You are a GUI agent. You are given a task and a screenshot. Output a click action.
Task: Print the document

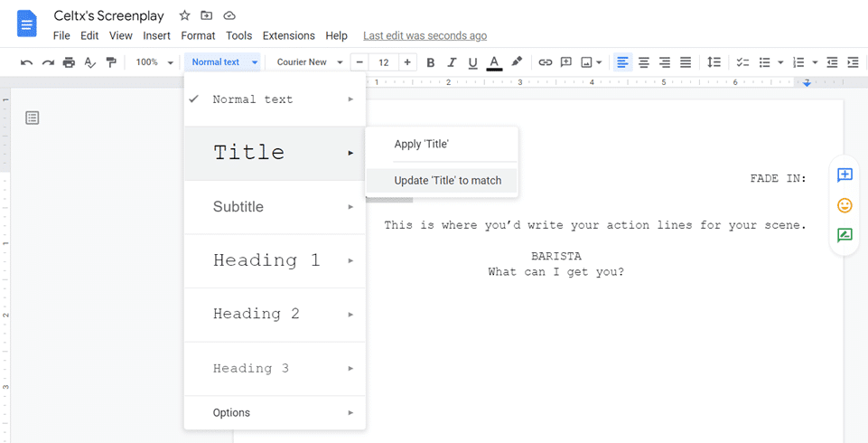click(69, 62)
